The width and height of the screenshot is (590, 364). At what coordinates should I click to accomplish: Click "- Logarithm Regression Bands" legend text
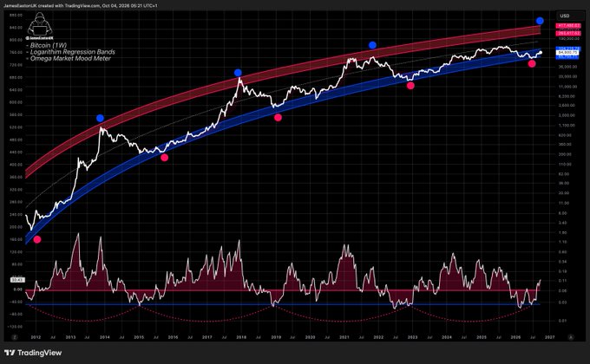pos(71,52)
